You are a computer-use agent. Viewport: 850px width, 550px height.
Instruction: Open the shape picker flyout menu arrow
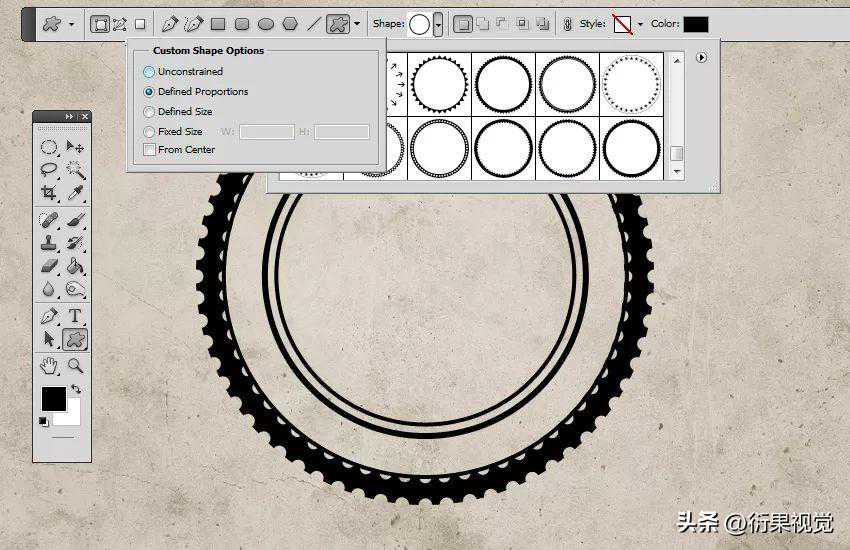701,58
